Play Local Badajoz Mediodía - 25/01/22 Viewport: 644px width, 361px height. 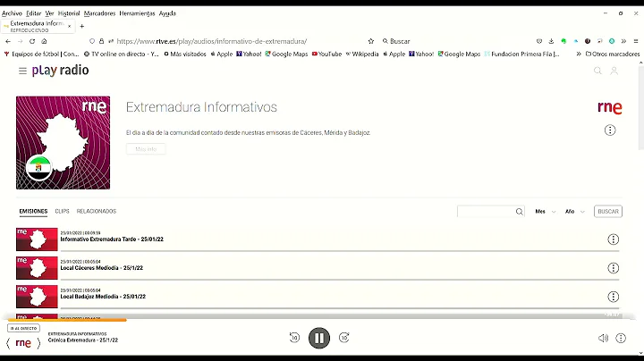(x=103, y=297)
